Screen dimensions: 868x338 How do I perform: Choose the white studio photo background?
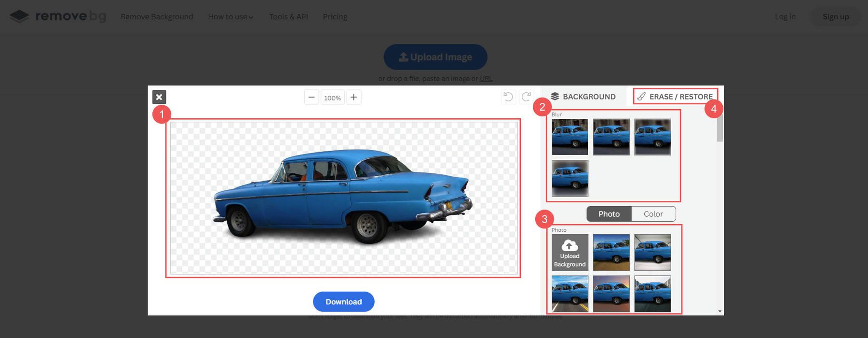point(652,253)
